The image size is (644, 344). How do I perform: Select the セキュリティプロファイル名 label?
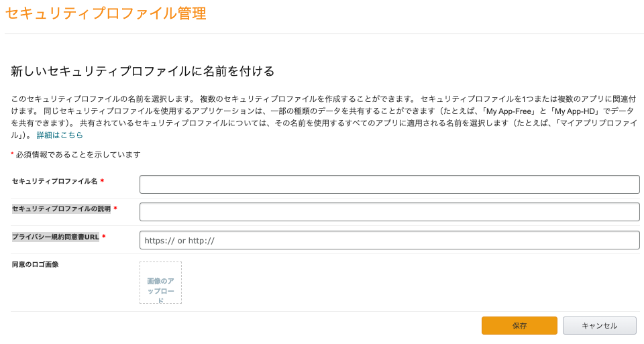click(55, 181)
